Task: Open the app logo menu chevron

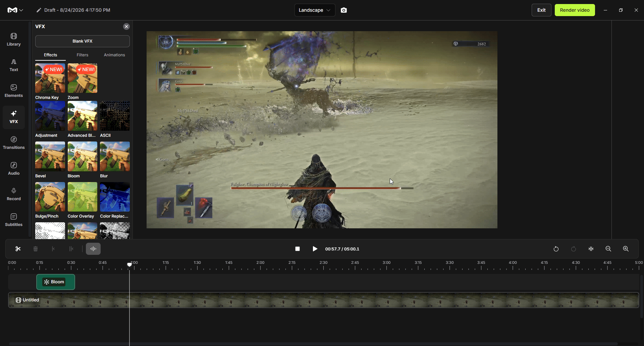Action: [x=21, y=10]
